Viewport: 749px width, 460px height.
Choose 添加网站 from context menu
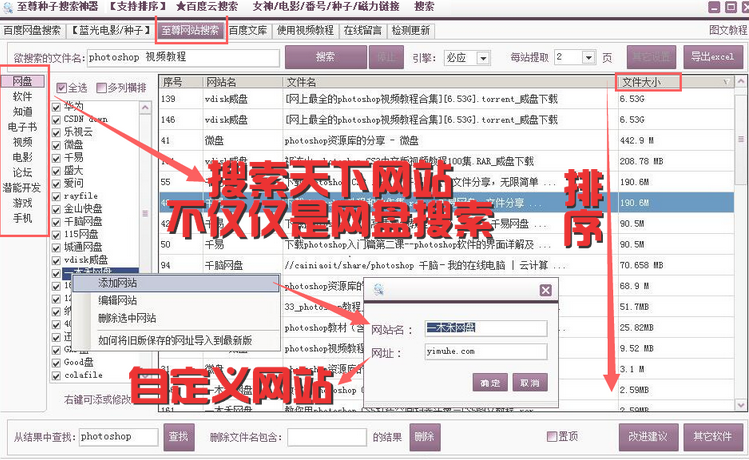click(176, 283)
